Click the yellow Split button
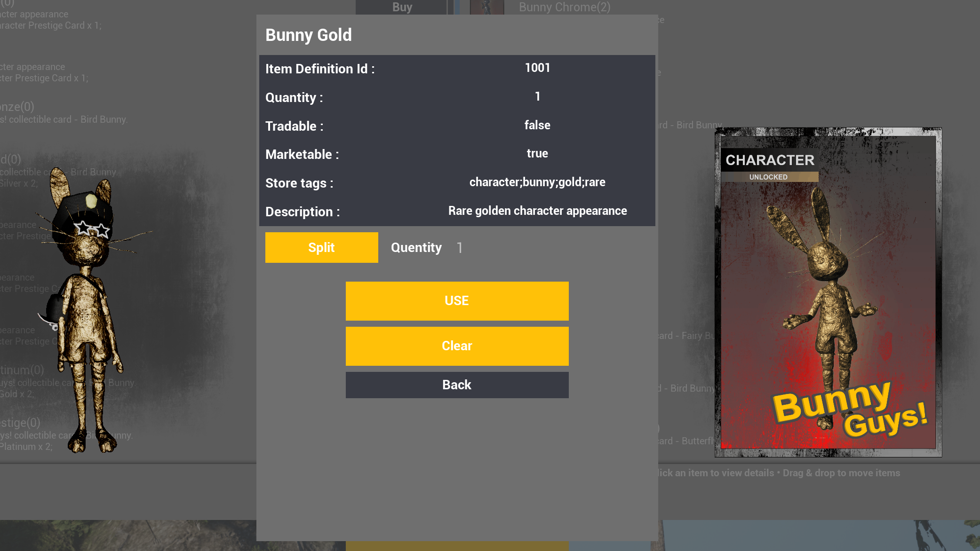Image resolution: width=980 pixels, height=551 pixels. click(x=321, y=247)
